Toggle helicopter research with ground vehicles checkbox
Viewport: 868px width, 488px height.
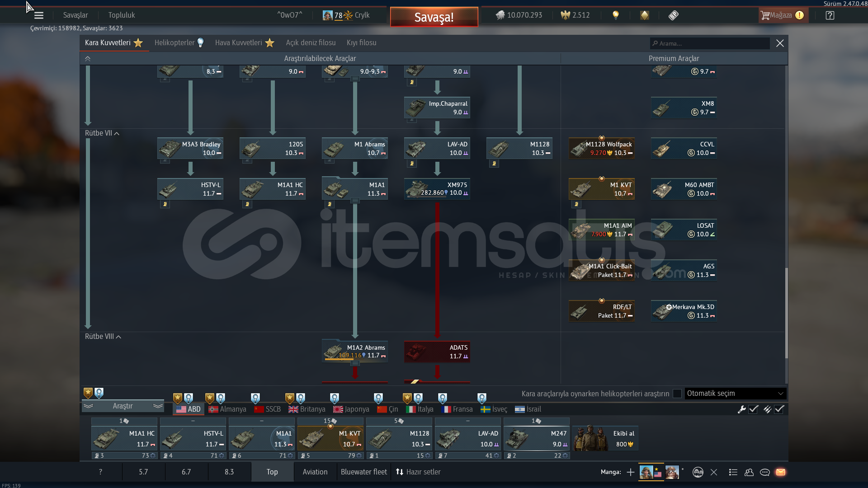click(677, 394)
